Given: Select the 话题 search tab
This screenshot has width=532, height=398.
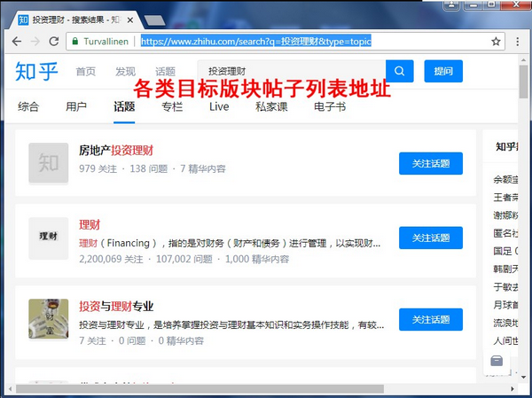Looking at the screenshot, I should click(124, 107).
